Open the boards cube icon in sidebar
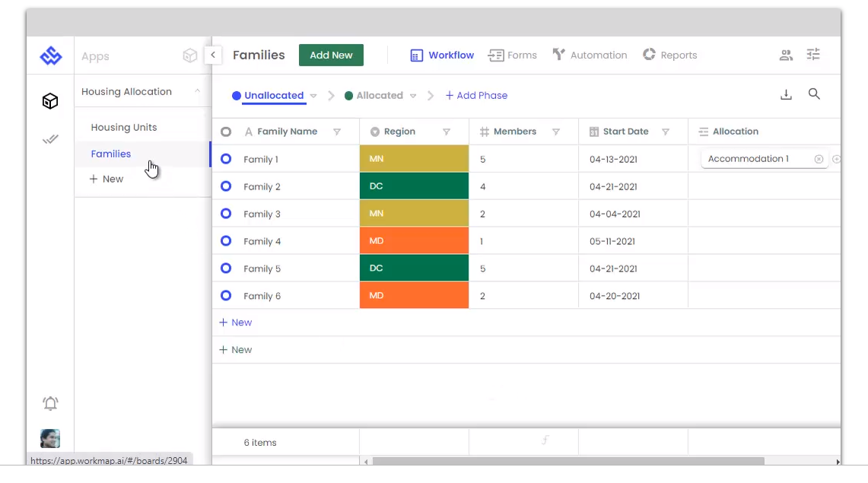The height and width of the screenshot is (483, 868). [49, 100]
